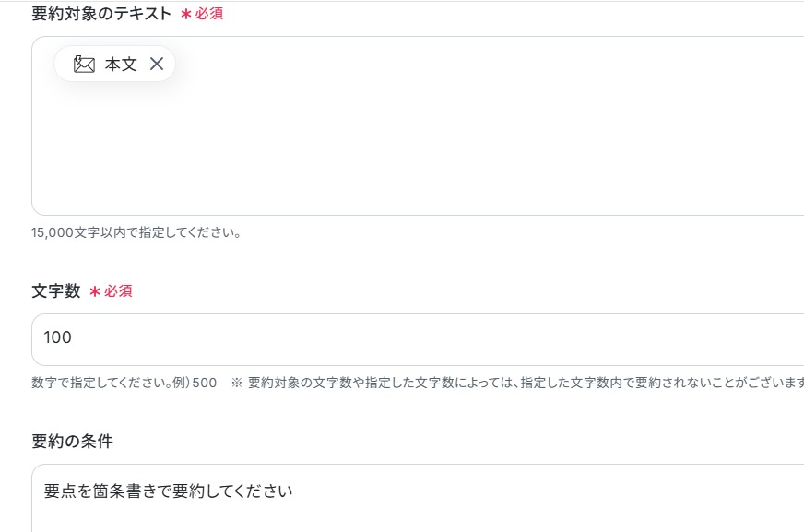
Task: Click the 必須 marker beside 文字数
Action: click(118, 291)
